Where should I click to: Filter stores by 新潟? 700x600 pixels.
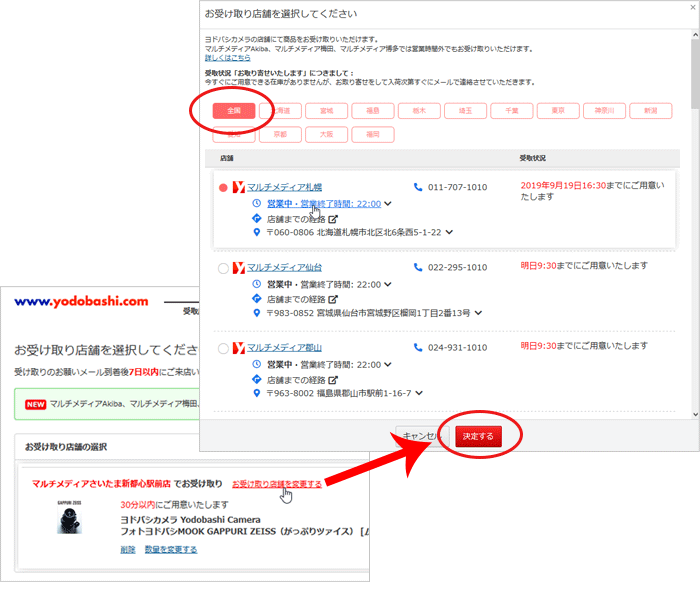[x=651, y=111]
